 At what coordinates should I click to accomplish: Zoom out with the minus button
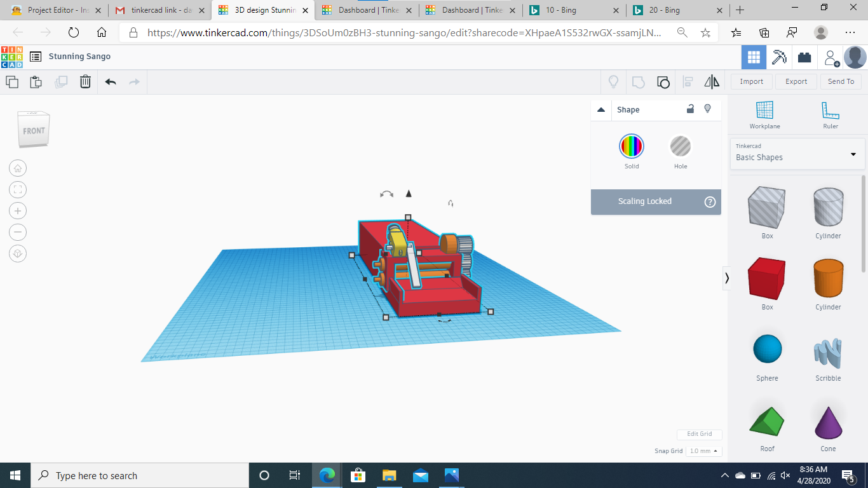point(18,232)
